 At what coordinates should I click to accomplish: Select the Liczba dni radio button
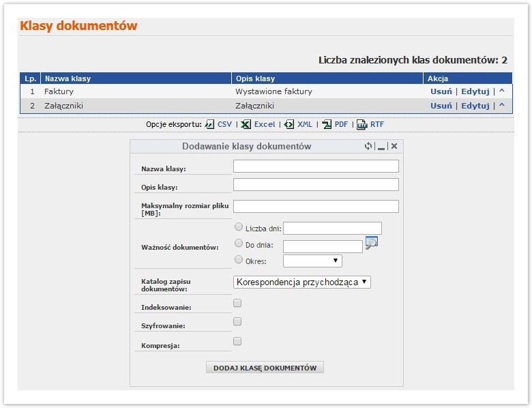pyautogui.click(x=238, y=227)
